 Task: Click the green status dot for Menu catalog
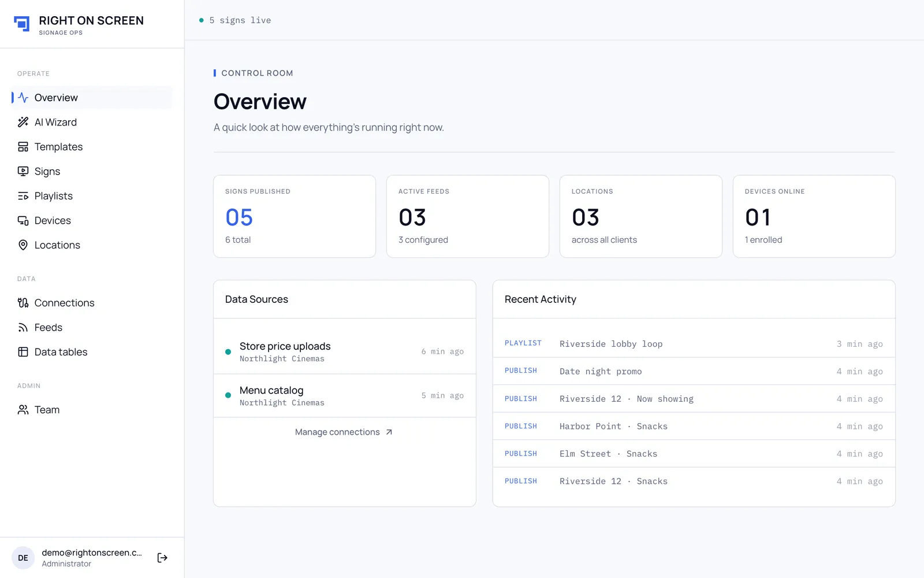pyautogui.click(x=228, y=395)
